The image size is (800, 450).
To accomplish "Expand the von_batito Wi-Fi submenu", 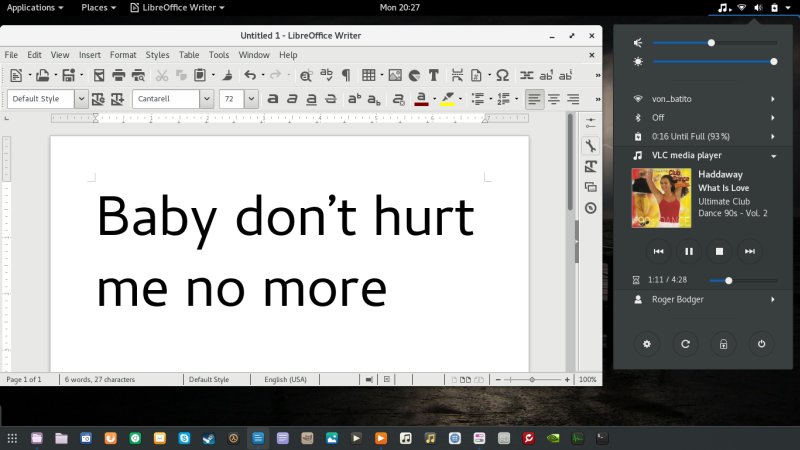I will click(773, 99).
